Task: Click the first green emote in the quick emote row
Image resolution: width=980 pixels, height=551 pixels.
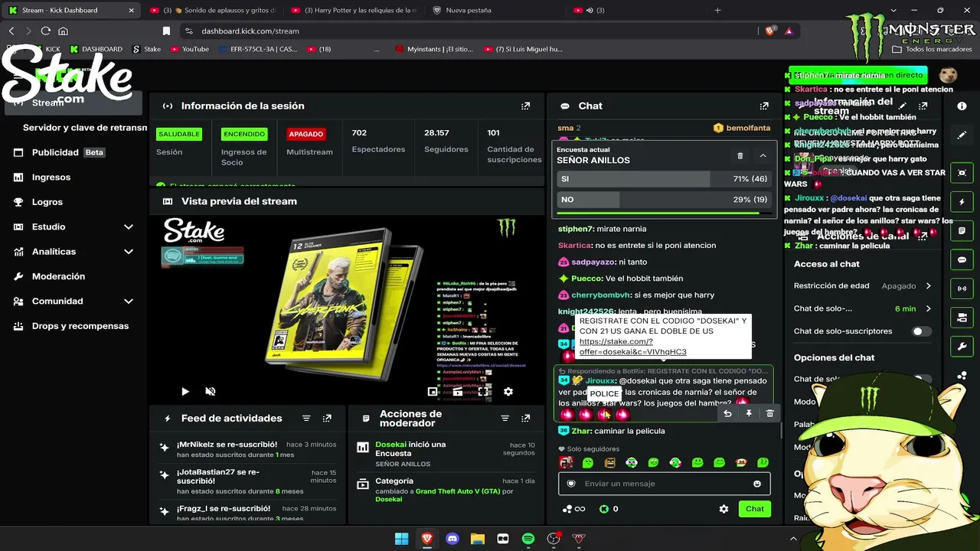Action: point(588,462)
